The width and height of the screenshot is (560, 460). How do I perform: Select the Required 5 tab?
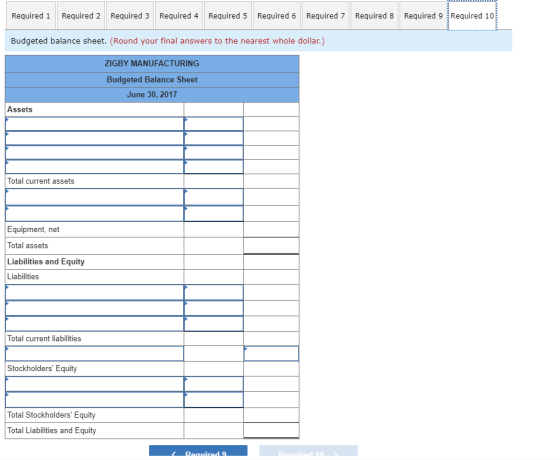(228, 16)
